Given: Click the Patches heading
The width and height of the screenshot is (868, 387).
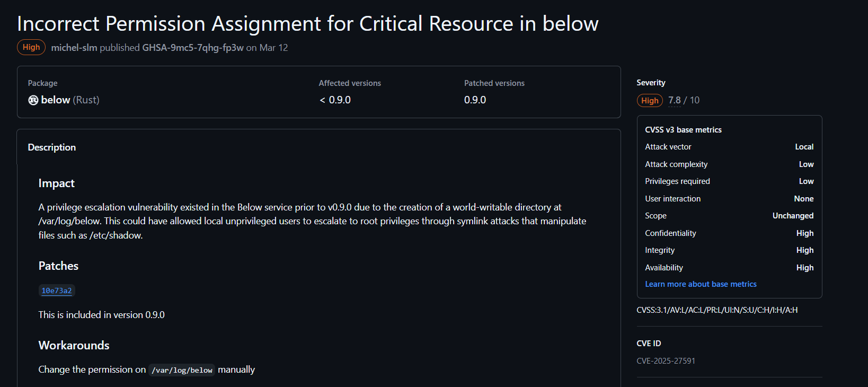Looking at the screenshot, I should point(58,266).
